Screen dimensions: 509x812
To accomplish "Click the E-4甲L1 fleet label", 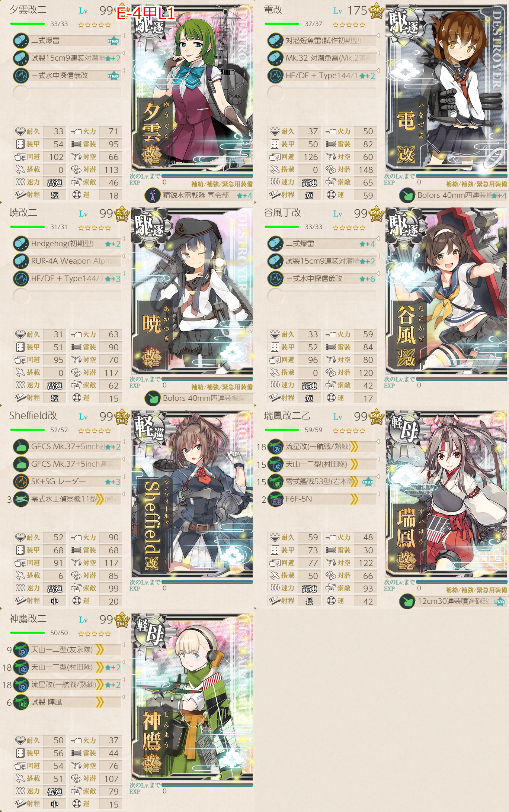I will coord(145,14).
